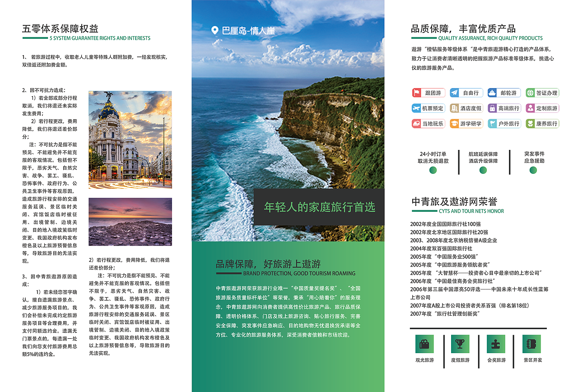Viewport: 578px width, 392px height.
Task: Click the text 突发事件 应急援助
Action: [x=534, y=157]
